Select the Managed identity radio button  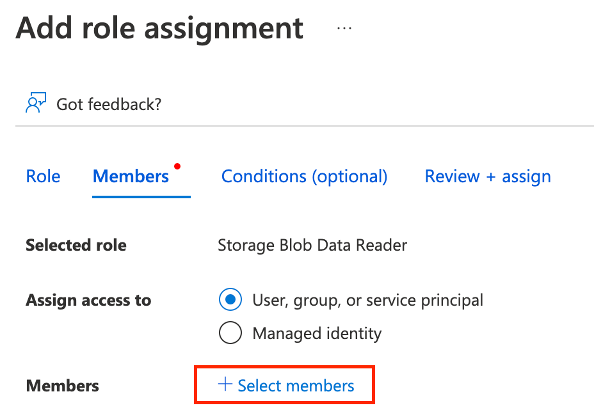point(230,333)
